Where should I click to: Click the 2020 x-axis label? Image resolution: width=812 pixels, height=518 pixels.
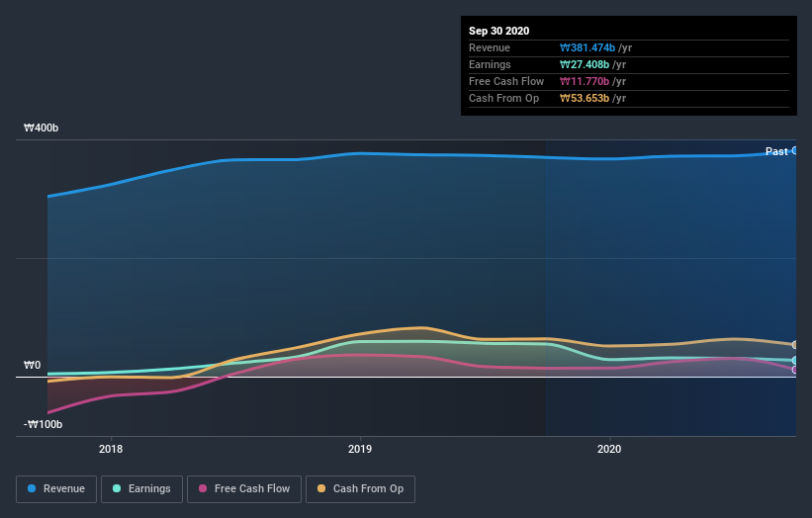pyautogui.click(x=609, y=449)
